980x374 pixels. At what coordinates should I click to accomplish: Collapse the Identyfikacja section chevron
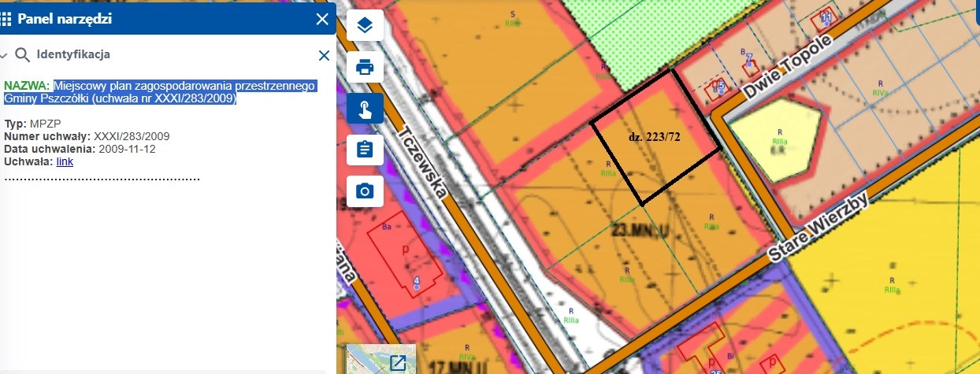click(x=4, y=55)
